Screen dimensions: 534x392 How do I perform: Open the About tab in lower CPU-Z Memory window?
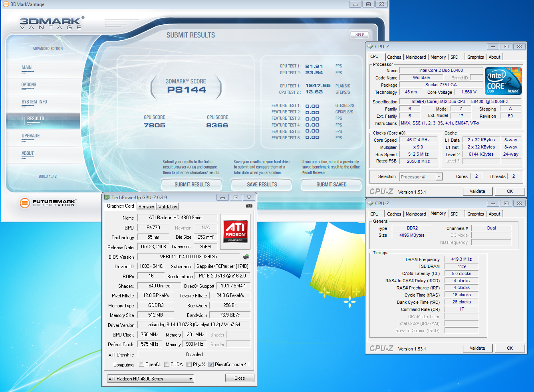click(x=494, y=214)
